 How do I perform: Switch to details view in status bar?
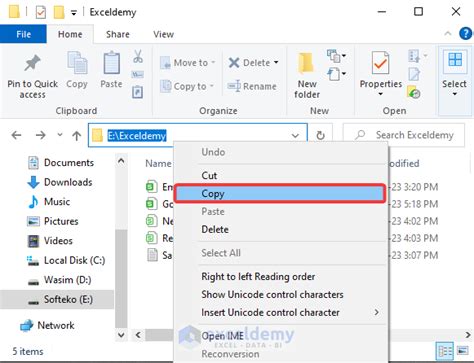point(445,351)
